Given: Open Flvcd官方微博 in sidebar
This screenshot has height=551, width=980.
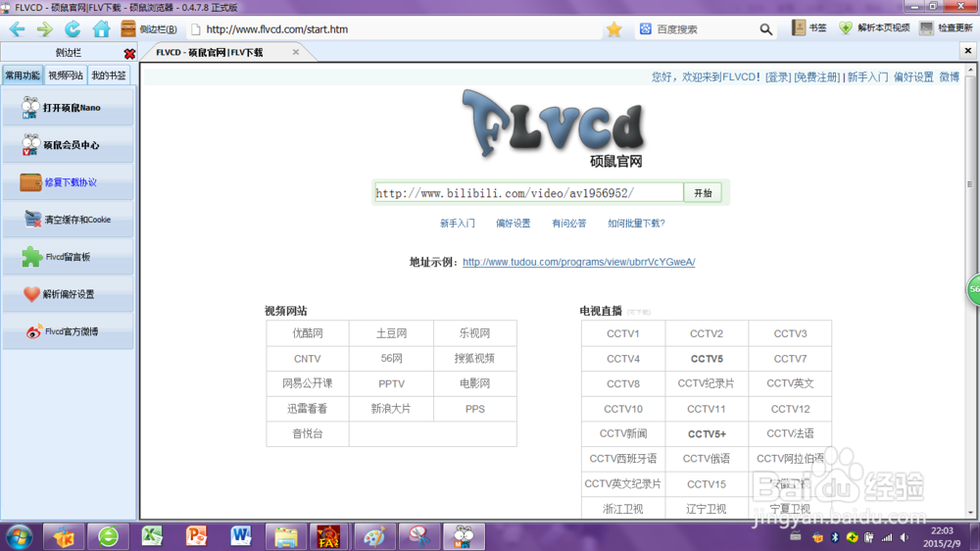Looking at the screenshot, I should (69, 331).
